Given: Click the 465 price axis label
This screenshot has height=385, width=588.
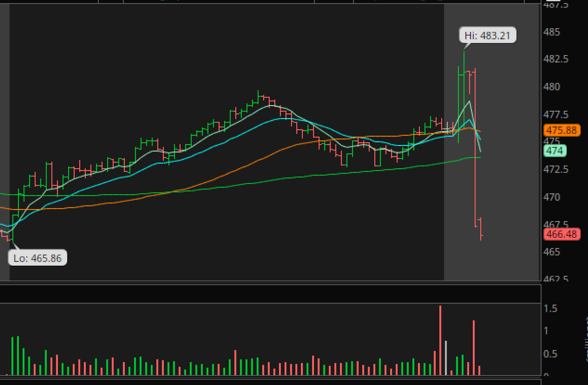Looking at the screenshot, I should point(552,252).
